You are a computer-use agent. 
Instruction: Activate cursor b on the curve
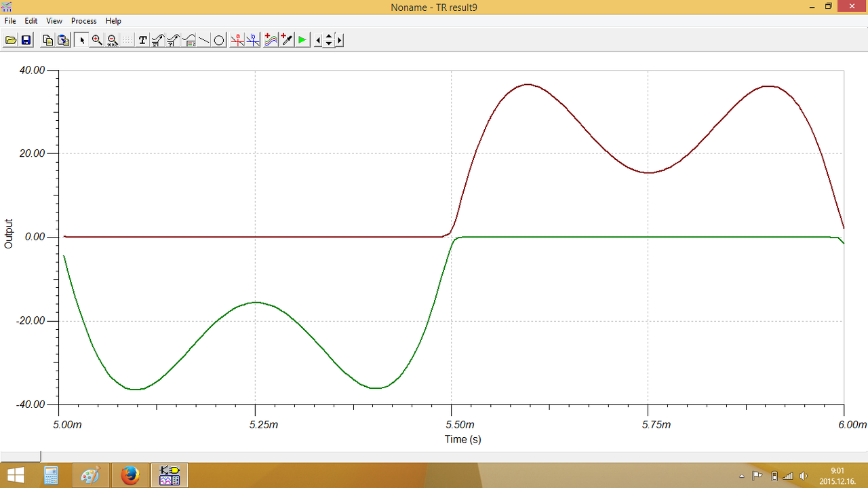253,40
